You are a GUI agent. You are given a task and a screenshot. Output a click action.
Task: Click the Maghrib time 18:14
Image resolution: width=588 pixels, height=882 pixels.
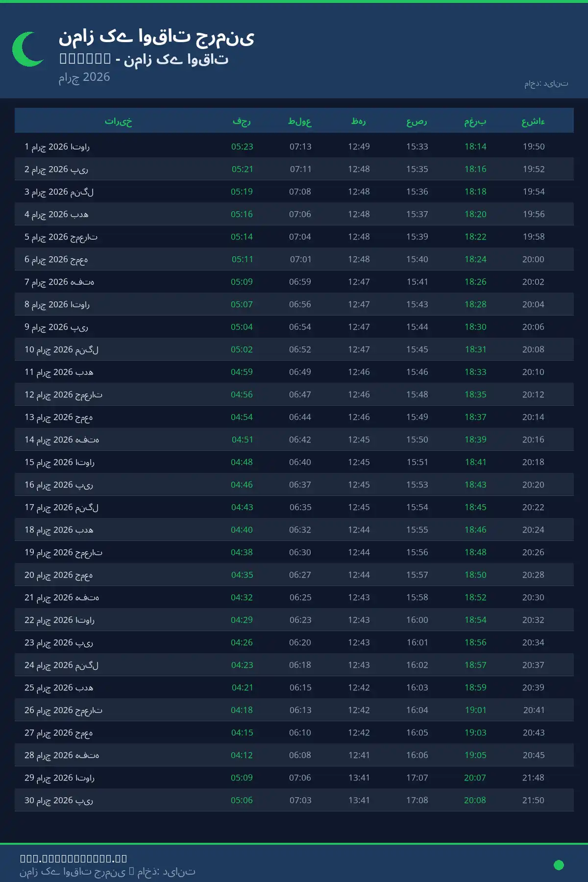(x=475, y=147)
